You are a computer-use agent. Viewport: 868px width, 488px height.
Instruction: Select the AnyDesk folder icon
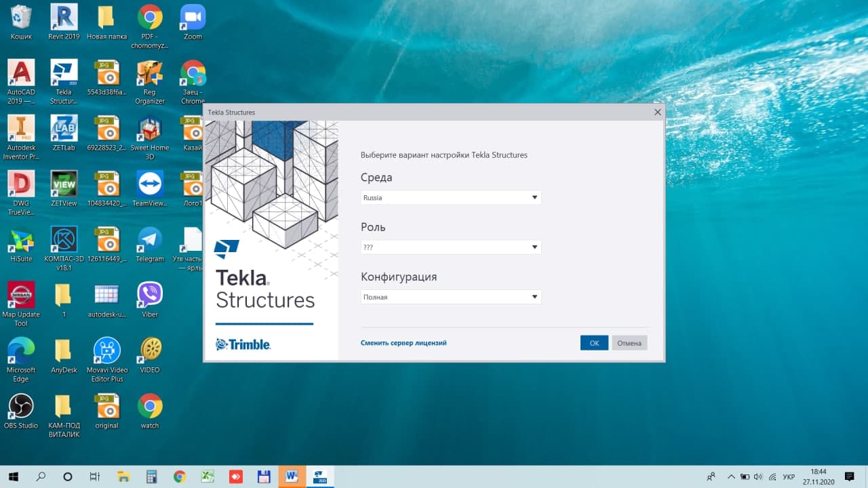tap(64, 356)
